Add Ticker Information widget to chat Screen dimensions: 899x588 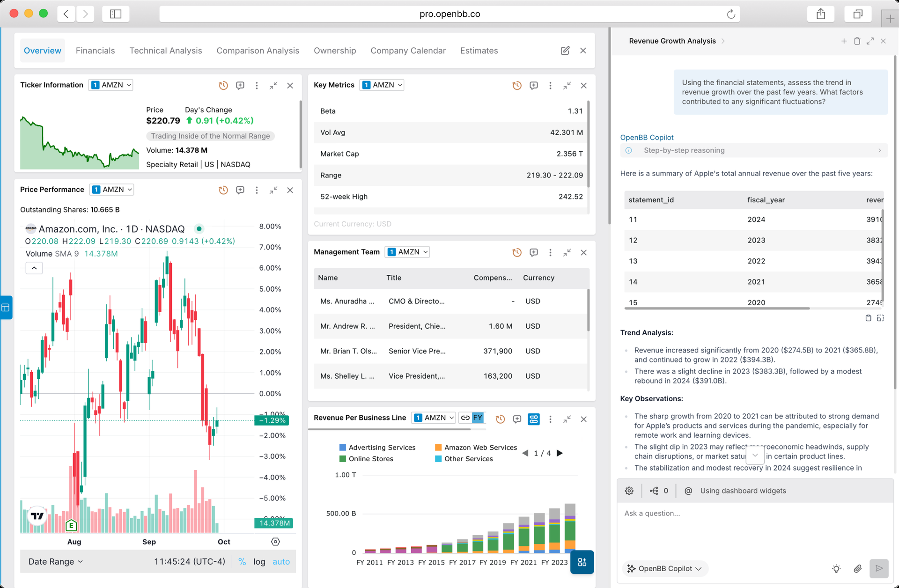240,86
